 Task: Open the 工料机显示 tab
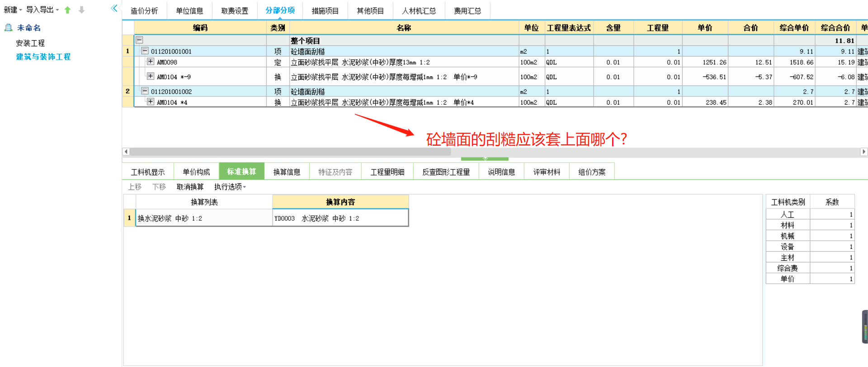coord(148,172)
